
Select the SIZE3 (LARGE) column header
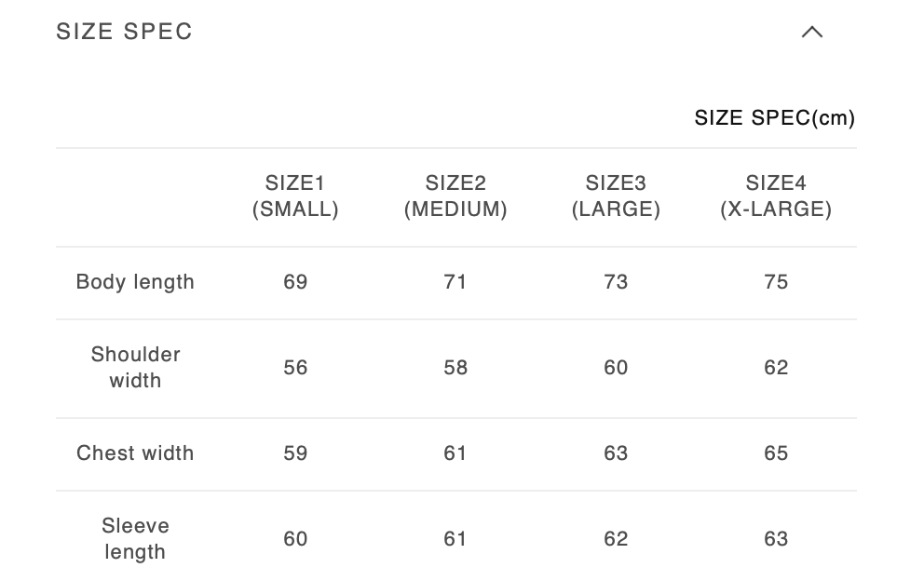pos(616,196)
